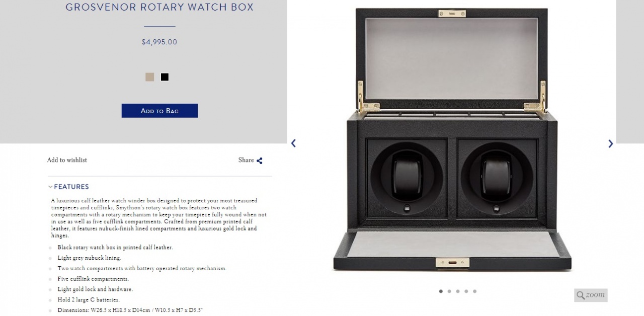
Task: Go to the fifth carousel dot
Action: point(474,291)
